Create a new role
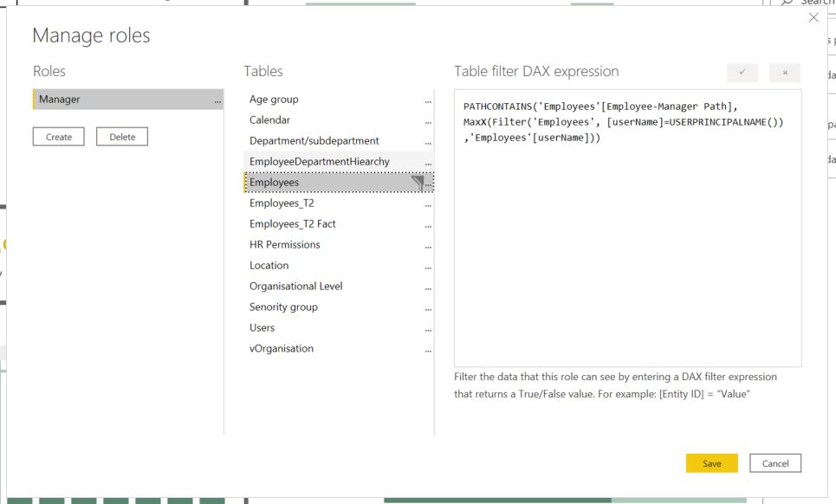This screenshot has height=504, width=836. click(59, 136)
